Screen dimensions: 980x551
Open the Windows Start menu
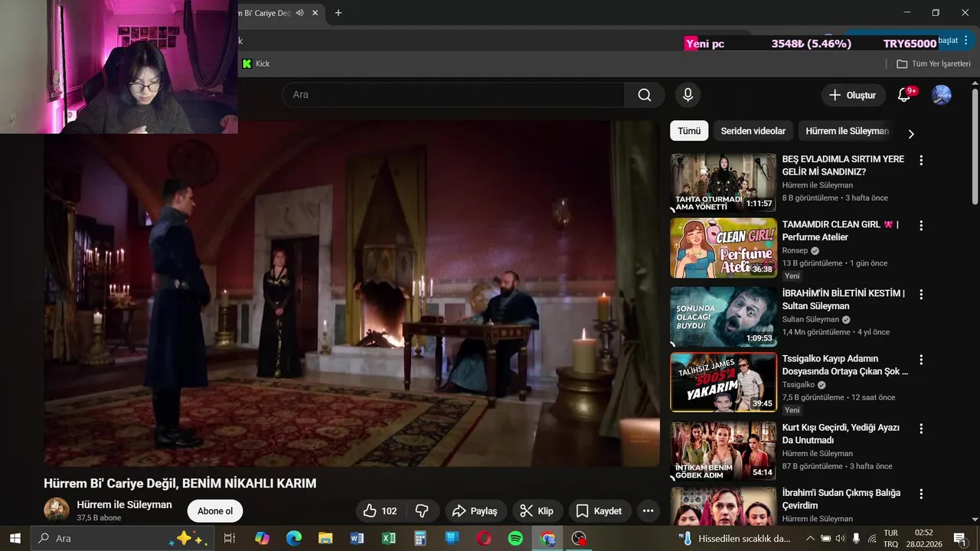[15, 538]
